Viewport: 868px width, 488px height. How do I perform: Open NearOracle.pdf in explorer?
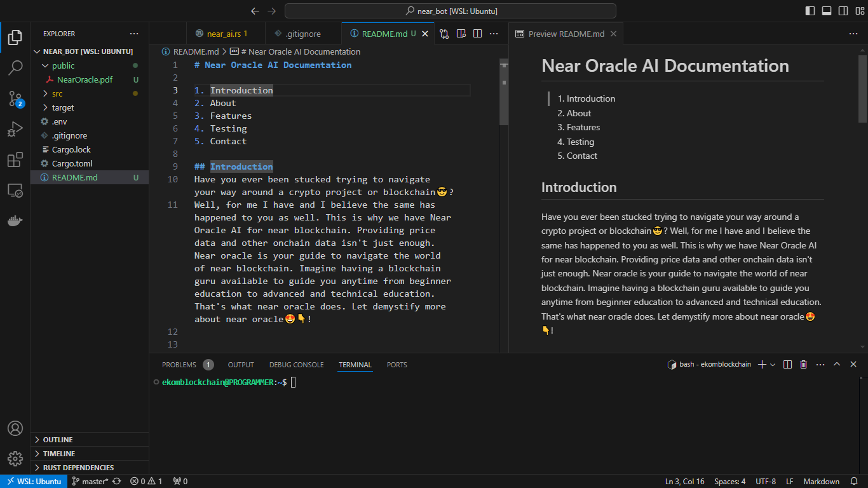point(90,79)
